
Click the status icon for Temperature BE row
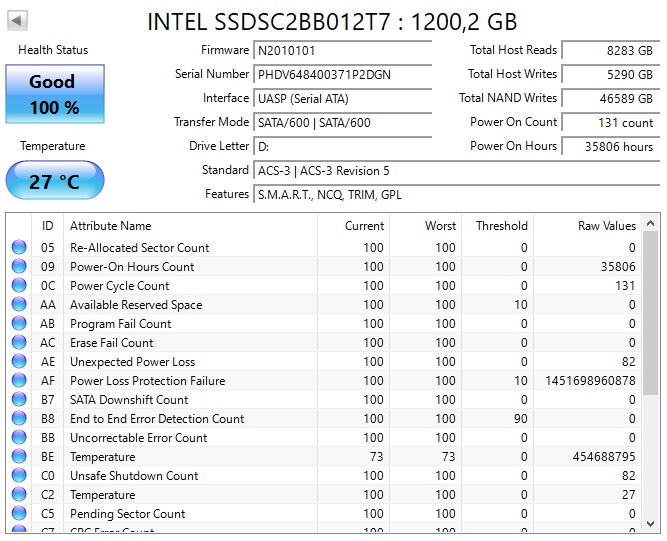19,456
